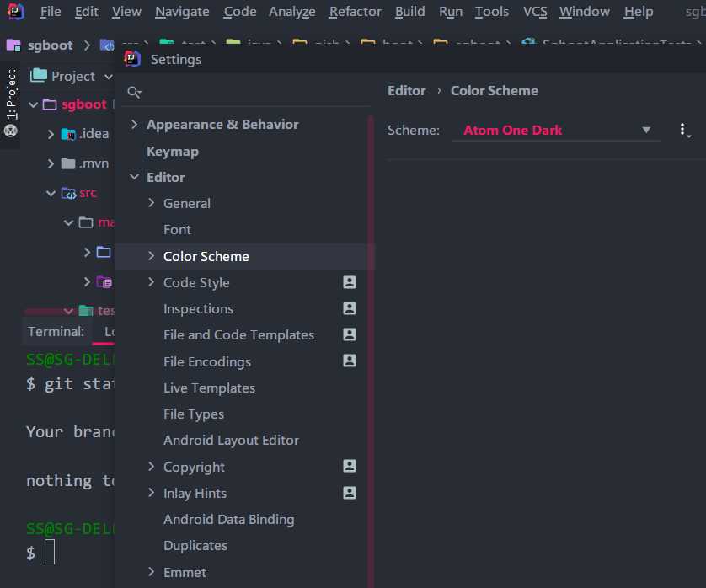Click project-level icon beside Copyright
706x588 pixels.
click(350, 466)
